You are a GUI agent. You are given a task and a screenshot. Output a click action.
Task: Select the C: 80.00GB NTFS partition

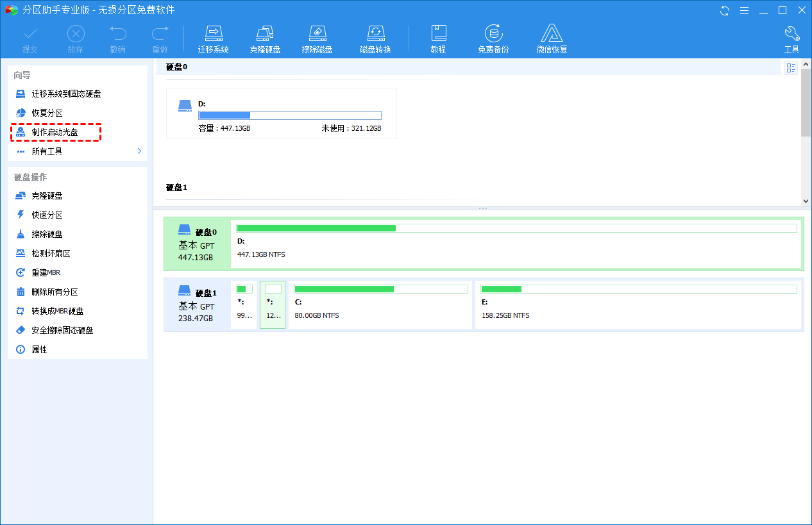pyautogui.click(x=380, y=304)
